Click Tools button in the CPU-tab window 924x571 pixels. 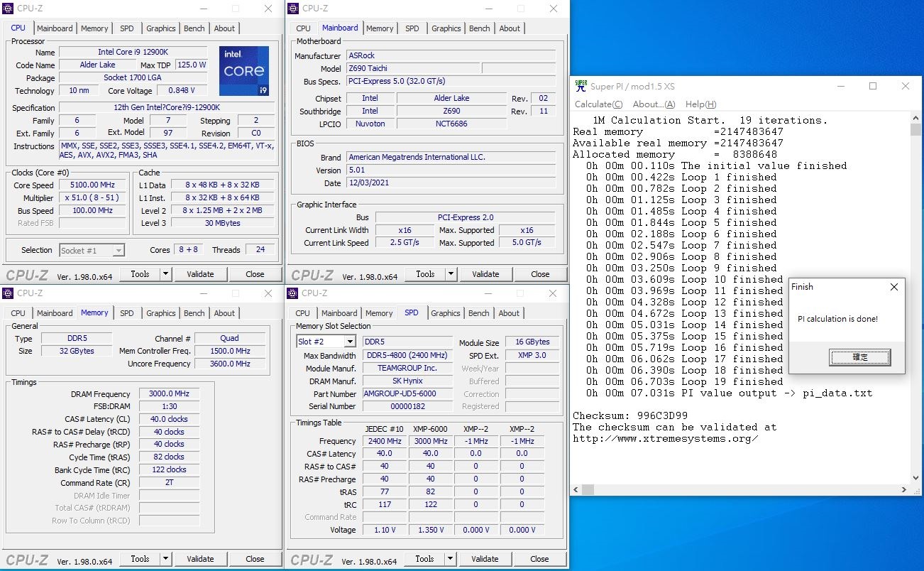pos(140,274)
